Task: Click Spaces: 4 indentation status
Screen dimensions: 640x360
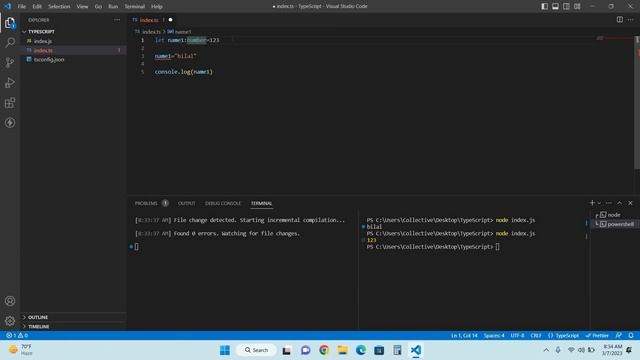Action: (494, 336)
